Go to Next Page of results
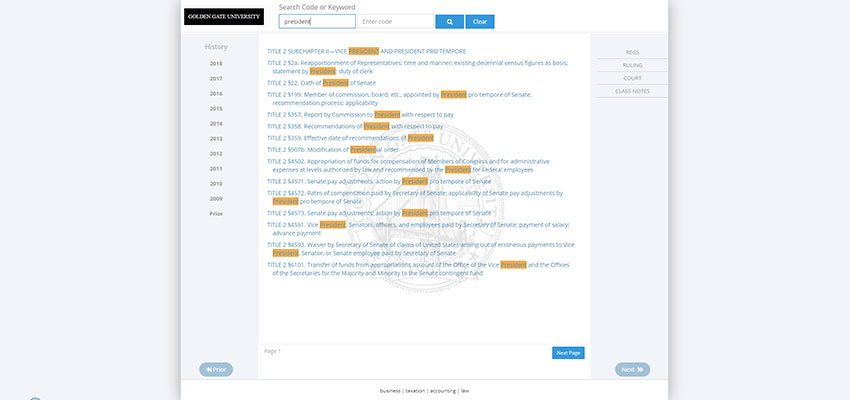 568,353
